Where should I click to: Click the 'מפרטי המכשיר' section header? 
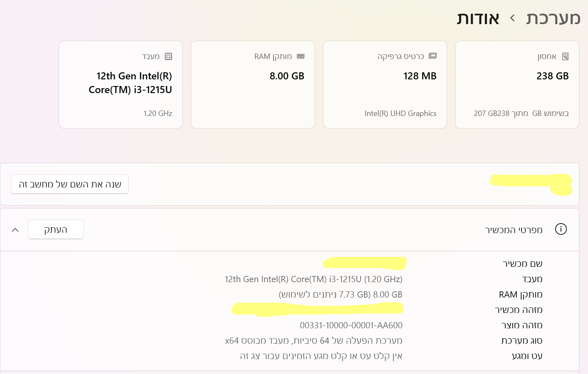pyautogui.click(x=514, y=230)
